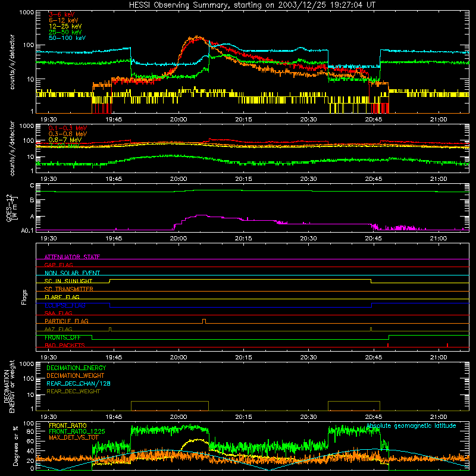Click the B level on GOES axis
Image resolution: width=476 pixels, height=476 pixels.
point(32,201)
